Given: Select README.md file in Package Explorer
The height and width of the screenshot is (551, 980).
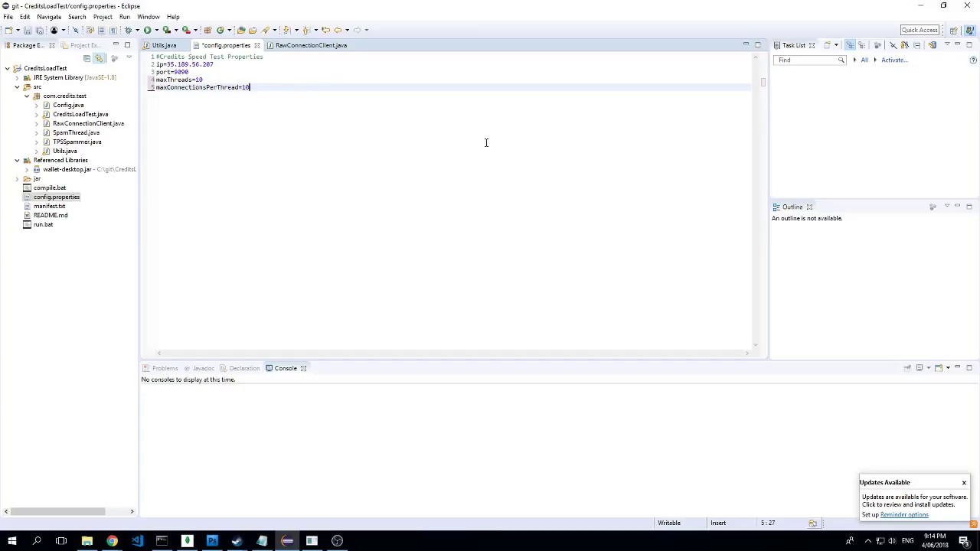Looking at the screenshot, I should (x=51, y=215).
